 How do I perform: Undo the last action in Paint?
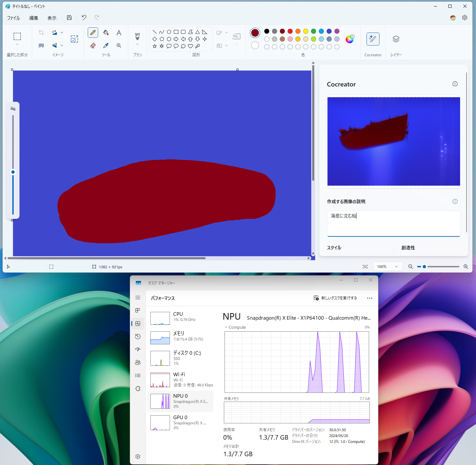coord(84,18)
